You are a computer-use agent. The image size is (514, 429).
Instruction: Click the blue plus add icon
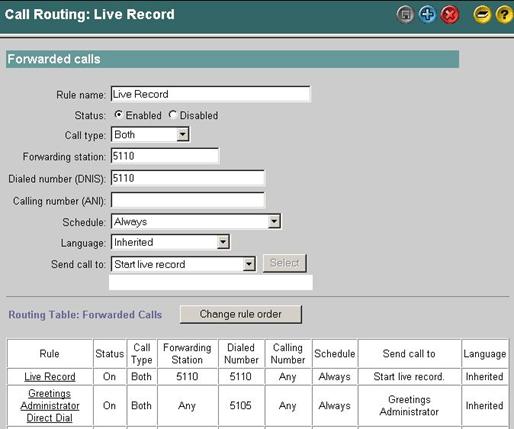[427, 15]
